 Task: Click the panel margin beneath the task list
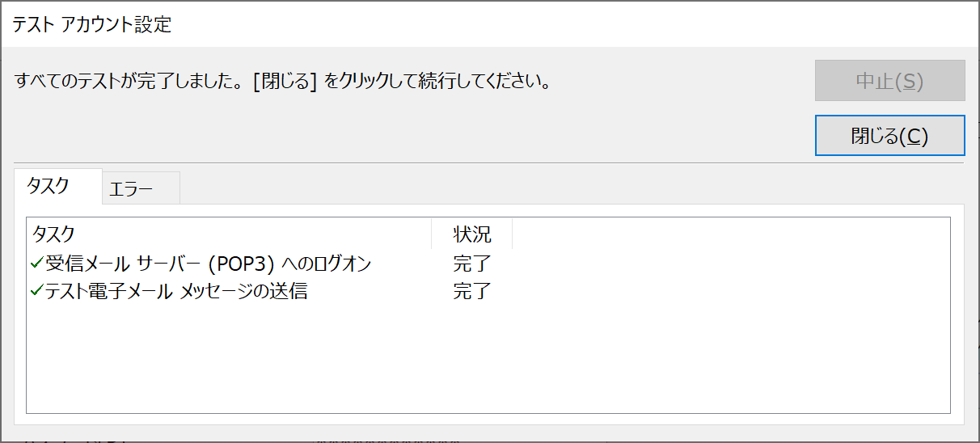(489, 419)
